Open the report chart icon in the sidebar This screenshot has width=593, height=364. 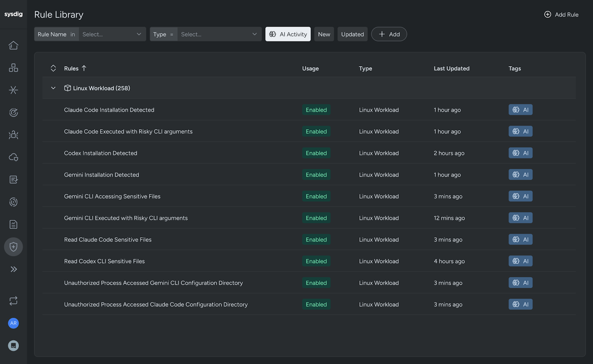(13, 224)
